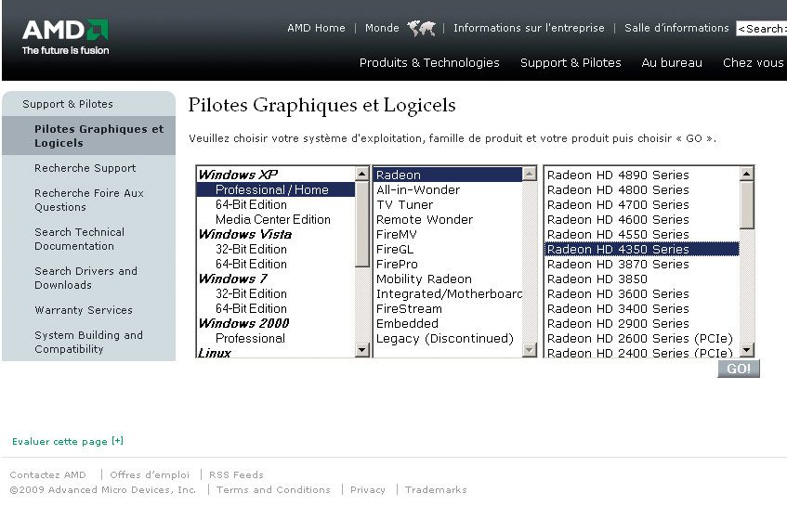Open Evaluer cette page link
This screenshot has height=532, width=787.
pyautogui.click(x=59, y=441)
